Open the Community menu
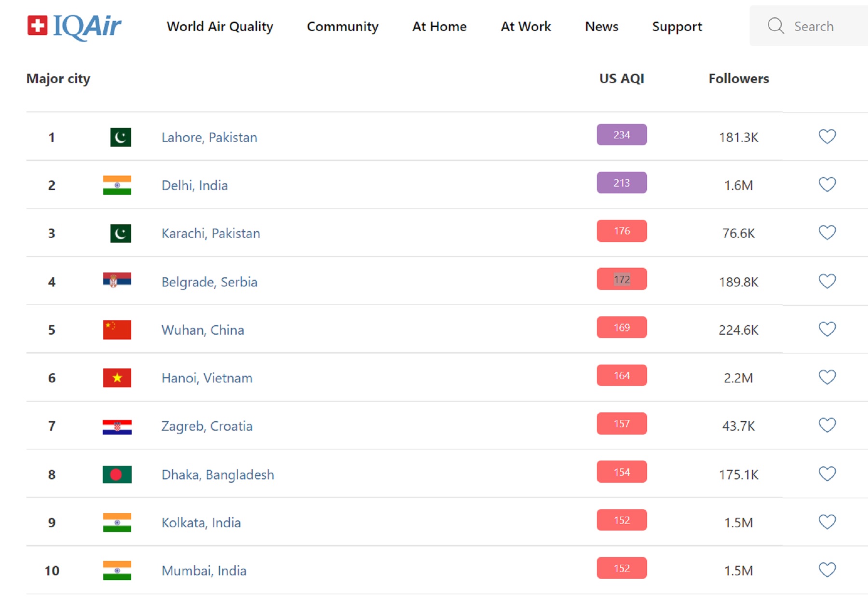Viewport: 868px width, 599px height. click(342, 27)
